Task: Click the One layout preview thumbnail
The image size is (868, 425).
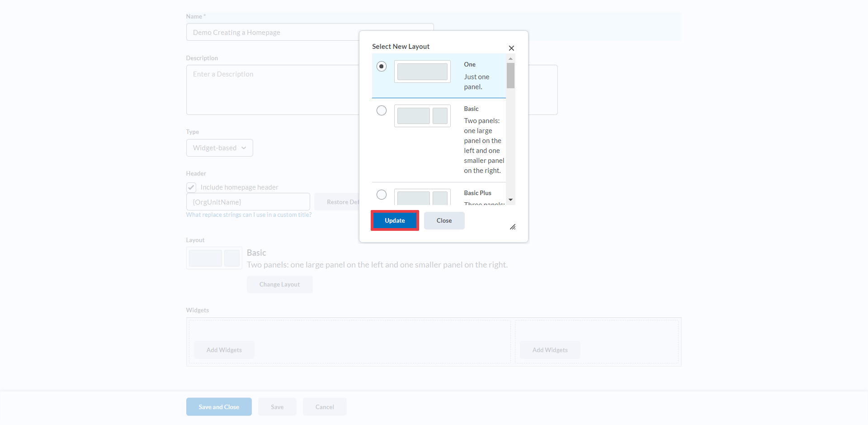Action: (x=422, y=72)
